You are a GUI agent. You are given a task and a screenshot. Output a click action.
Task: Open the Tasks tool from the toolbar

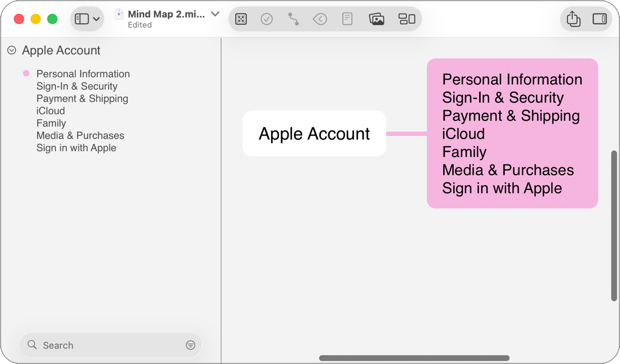pos(267,19)
